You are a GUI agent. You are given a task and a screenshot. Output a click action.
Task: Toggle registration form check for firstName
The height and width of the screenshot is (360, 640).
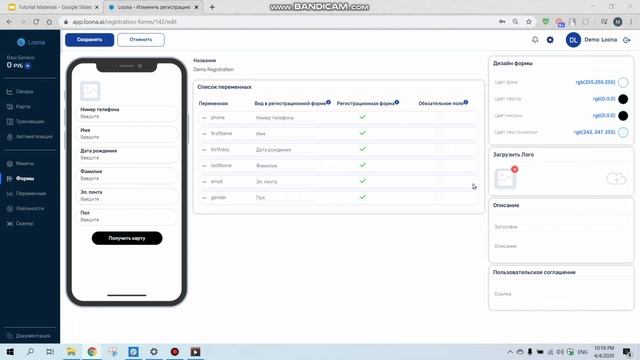362,133
